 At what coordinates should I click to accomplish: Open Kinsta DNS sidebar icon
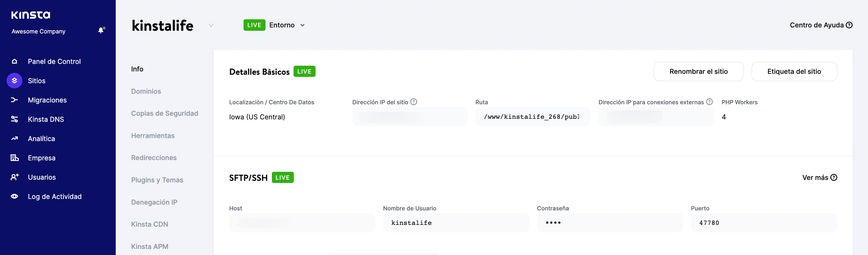click(x=14, y=119)
